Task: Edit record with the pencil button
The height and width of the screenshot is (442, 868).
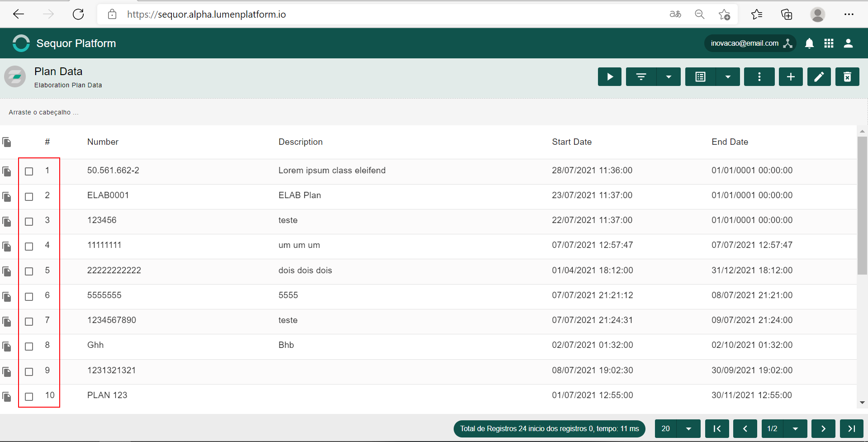Action: pos(819,77)
